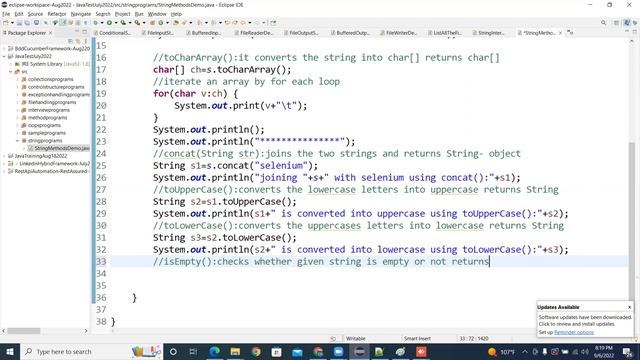Open the Project menu

click(x=122, y=14)
